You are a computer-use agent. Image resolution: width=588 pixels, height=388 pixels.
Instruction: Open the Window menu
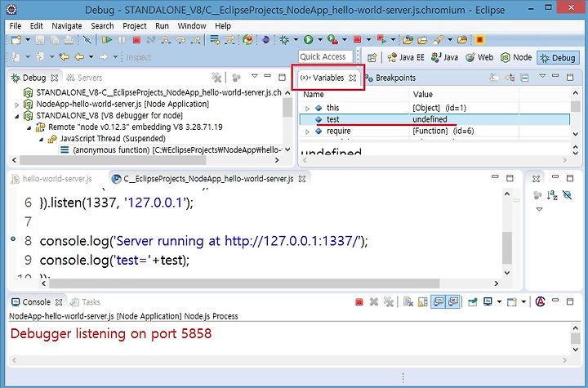click(192, 26)
